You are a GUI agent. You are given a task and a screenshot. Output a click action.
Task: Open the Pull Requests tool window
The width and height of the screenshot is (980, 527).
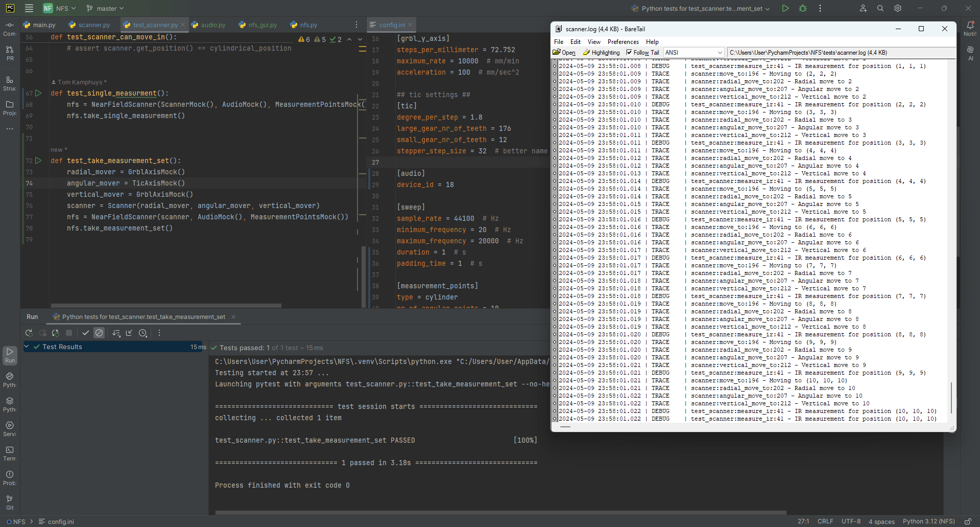(10, 53)
